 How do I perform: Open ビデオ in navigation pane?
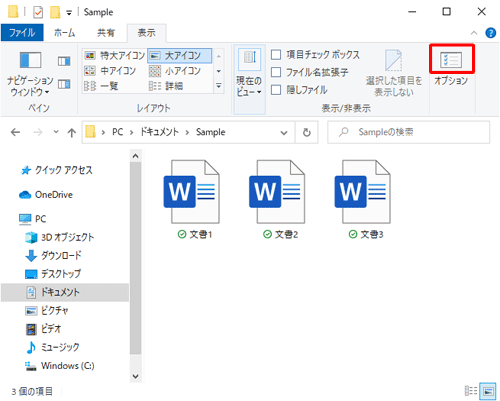(43, 329)
